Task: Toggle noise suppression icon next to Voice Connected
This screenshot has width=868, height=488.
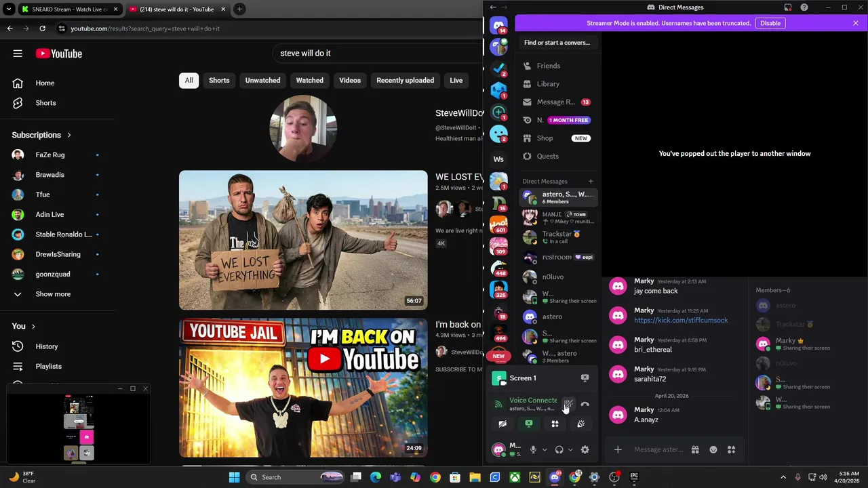Action: [568, 405]
